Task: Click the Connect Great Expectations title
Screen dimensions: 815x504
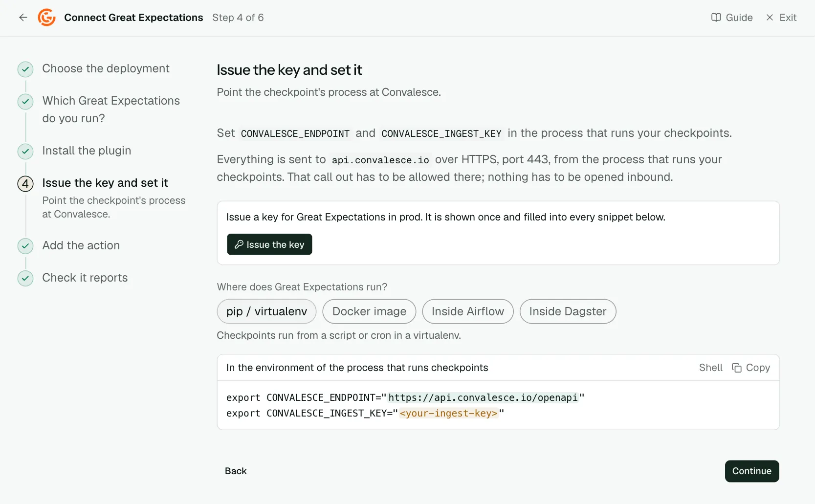Action: (133, 18)
